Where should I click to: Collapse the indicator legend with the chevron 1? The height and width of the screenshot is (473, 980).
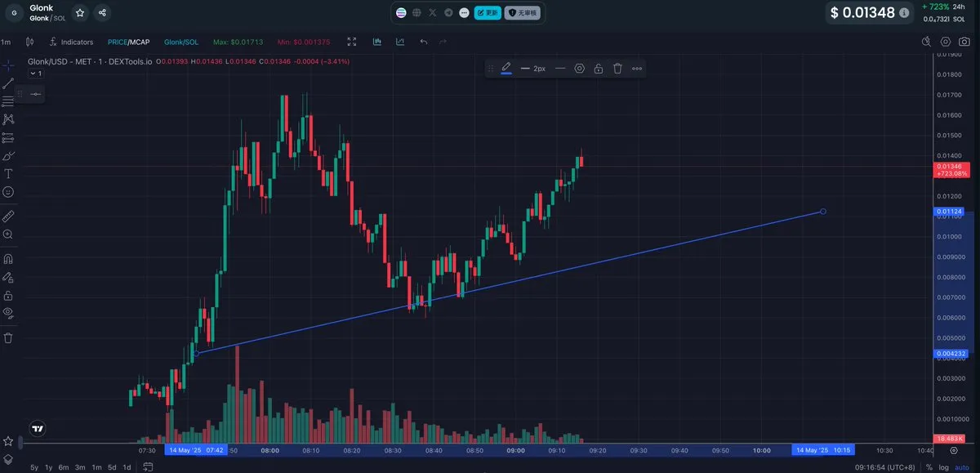pos(35,74)
